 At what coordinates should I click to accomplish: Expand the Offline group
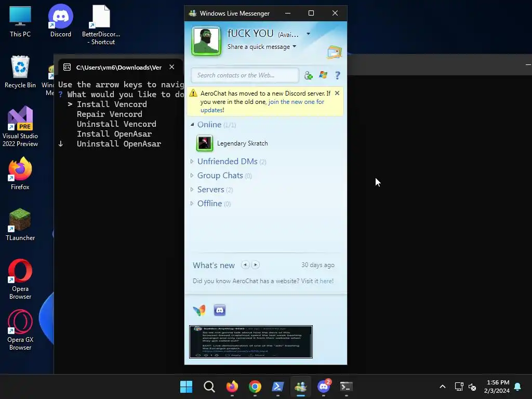192,203
